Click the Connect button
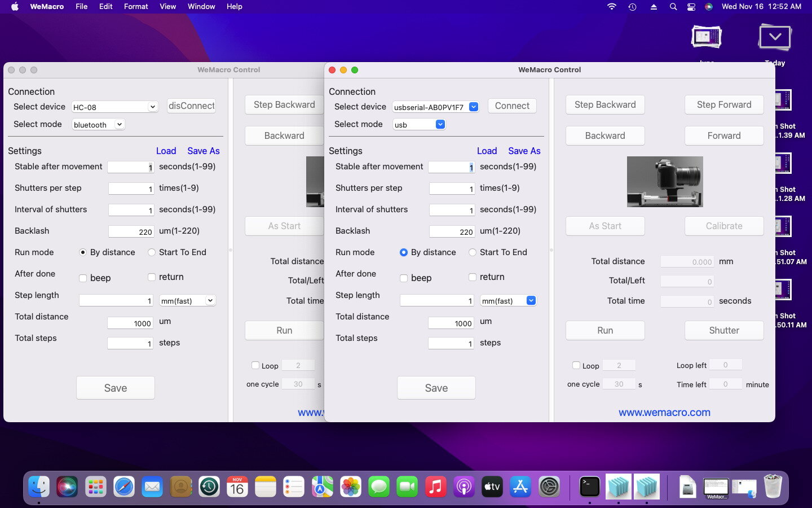 [x=512, y=106]
